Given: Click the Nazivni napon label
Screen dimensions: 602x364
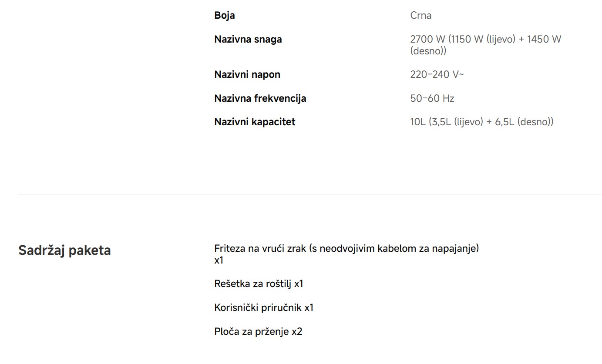Looking at the screenshot, I should coord(247,75).
